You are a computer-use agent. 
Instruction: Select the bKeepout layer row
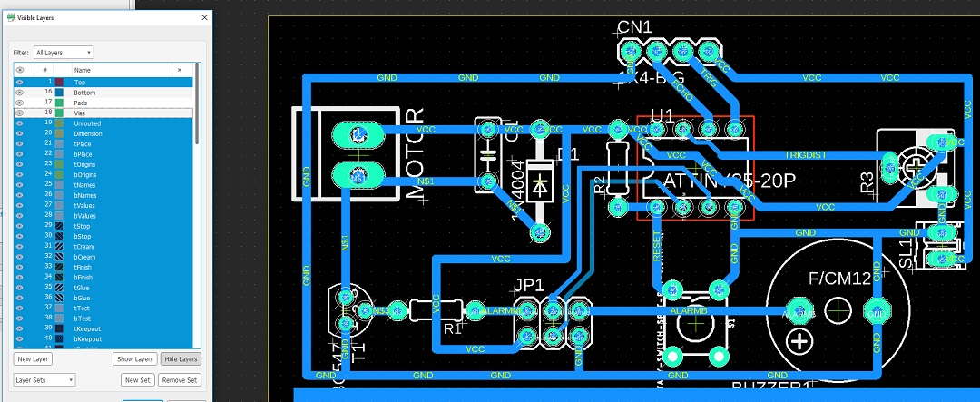click(x=103, y=338)
